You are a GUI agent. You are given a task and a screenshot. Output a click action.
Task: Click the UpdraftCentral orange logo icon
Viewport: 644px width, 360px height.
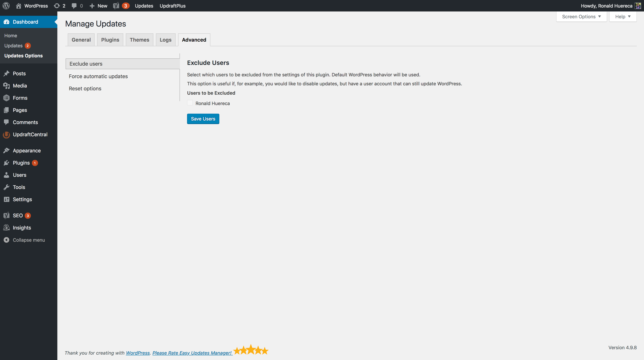(6, 135)
